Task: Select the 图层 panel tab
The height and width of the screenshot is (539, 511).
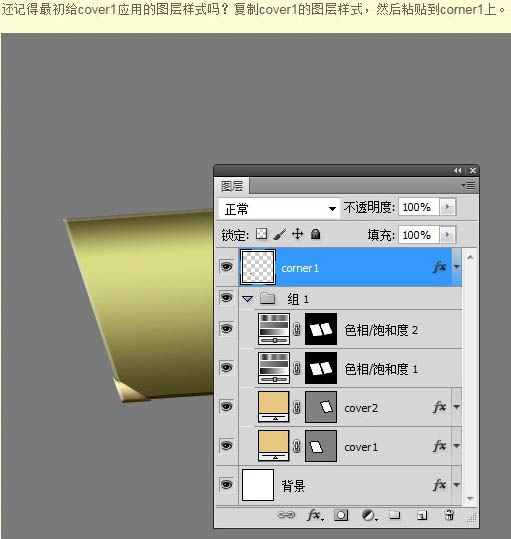Action: pyautogui.click(x=232, y=186)
